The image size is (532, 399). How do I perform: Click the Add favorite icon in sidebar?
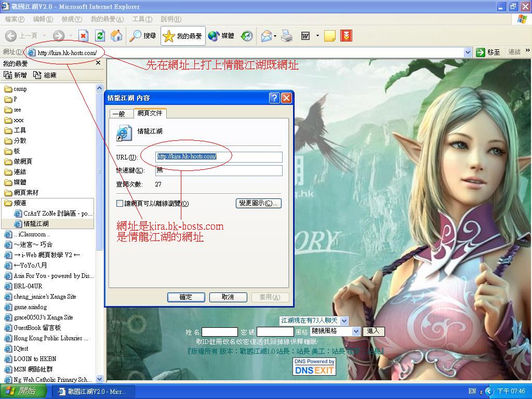click(x=7, y=75)
